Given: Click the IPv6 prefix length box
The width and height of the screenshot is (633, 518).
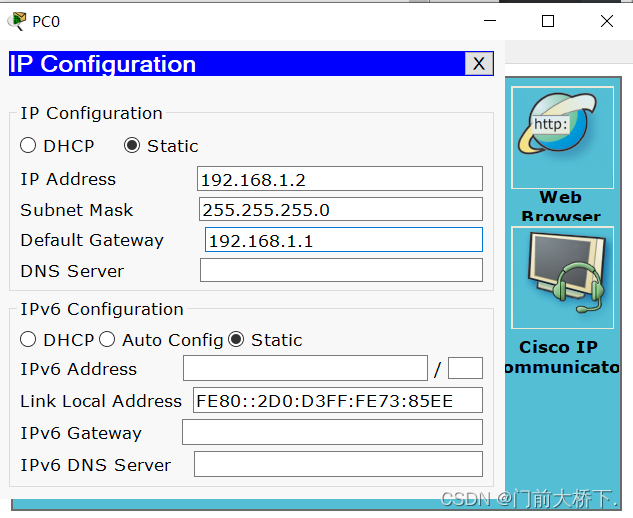Looking at the screenshot, I should pos(465,368).
